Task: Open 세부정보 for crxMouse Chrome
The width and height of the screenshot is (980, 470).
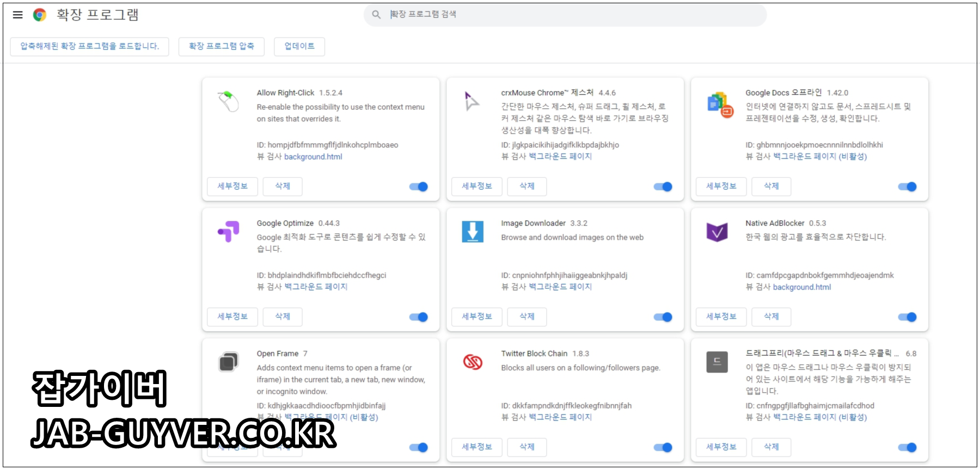Action: (x=477, y=186)
